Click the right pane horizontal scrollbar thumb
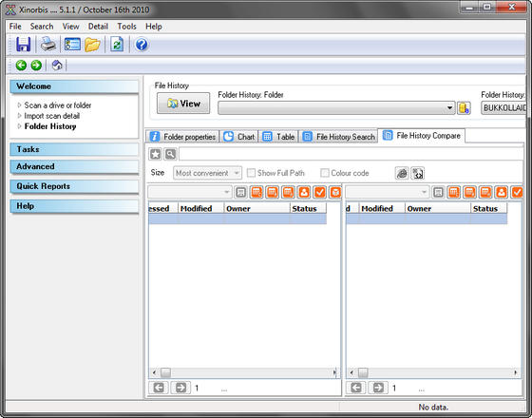This screenshot has width=532, height=418. click(x=363, y=372)
